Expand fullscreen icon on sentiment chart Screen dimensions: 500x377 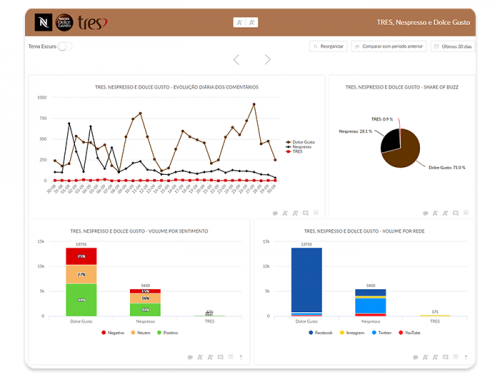pos(220,357)
